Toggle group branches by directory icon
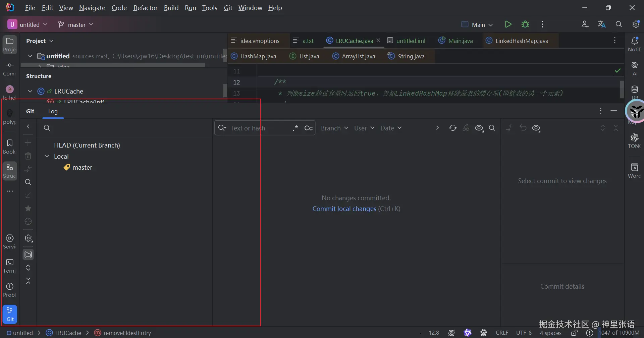Screen dimensions: 644x338 (28, 255)
